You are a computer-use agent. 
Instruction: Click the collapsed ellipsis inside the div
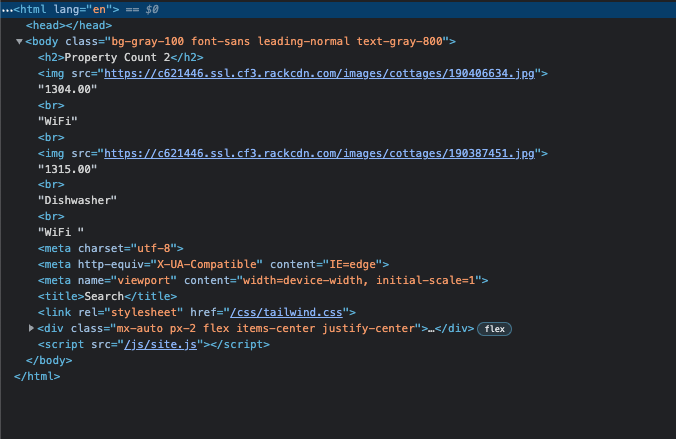tap(431, 329)
